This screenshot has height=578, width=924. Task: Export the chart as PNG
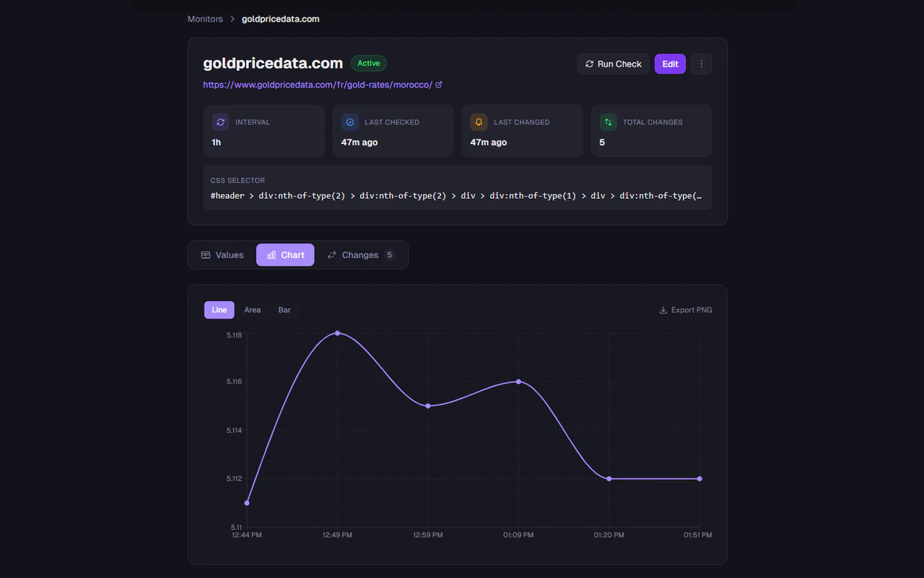pos(686,310)
